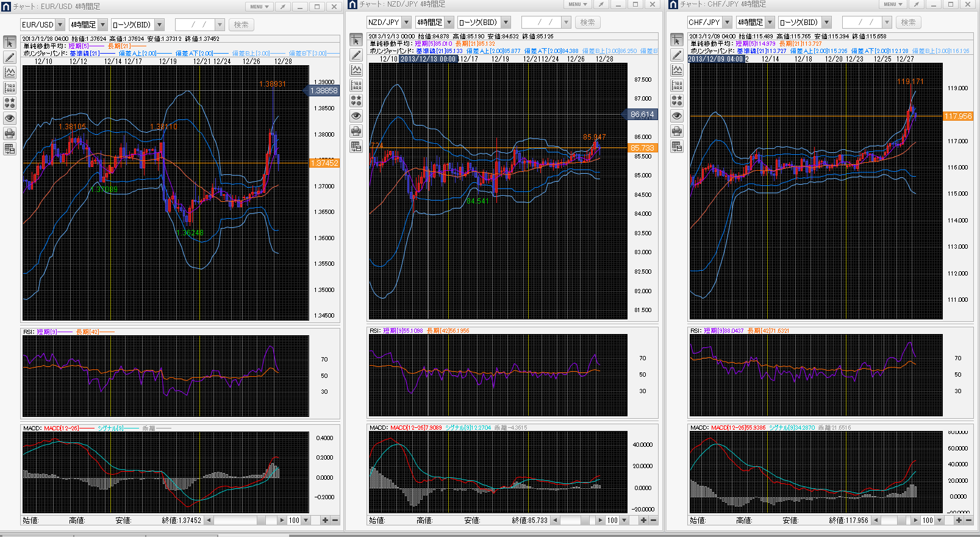The width and height of the screenshot is (980, 537).
Task: Click the print icon in NZD/JPY chart
Action: (x=356, y=131)
